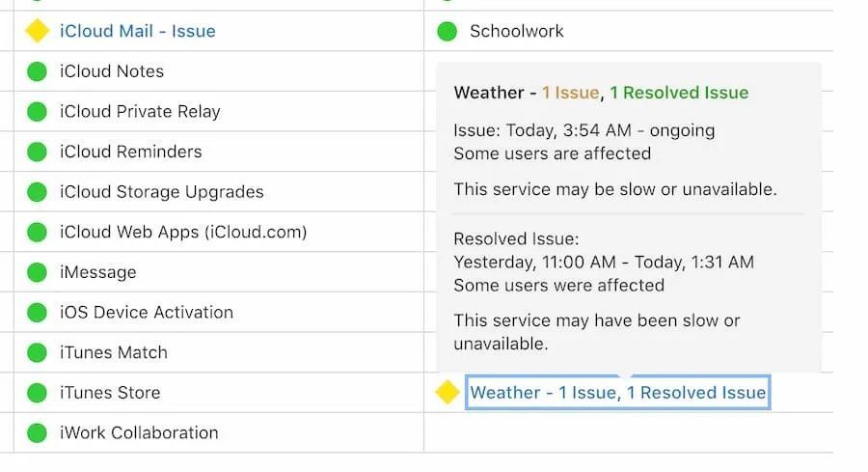The height and width of the screenshot is (472, 868).
Task: Click green status dot for iTunes Store
Action: point(37,393)
